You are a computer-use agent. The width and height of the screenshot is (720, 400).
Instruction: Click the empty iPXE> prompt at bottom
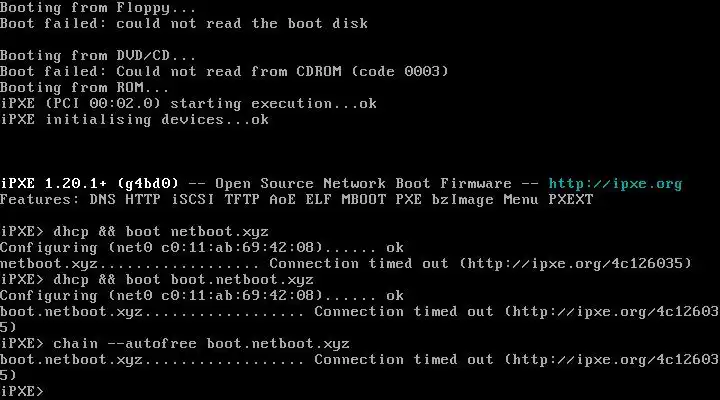[x=22, y=391]
